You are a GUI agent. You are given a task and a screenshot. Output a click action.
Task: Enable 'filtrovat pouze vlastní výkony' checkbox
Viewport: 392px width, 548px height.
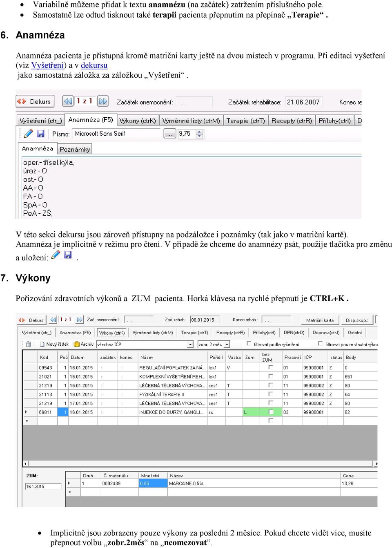[x=321, y=344]
